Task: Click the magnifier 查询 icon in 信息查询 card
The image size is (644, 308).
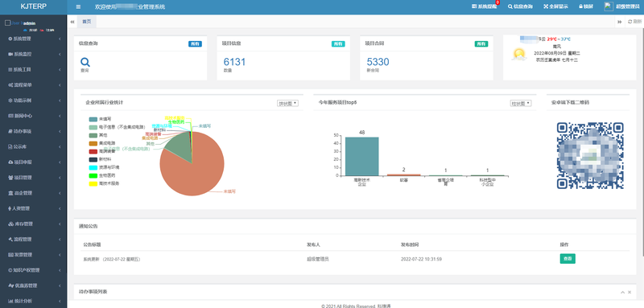Action: (x=85, y=62)
